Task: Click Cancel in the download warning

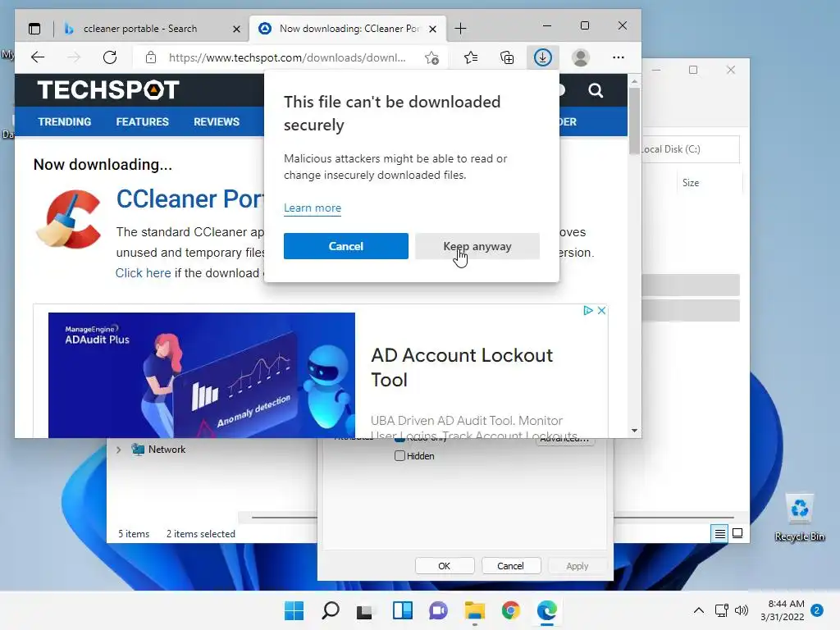Action: tap(346, 246)
